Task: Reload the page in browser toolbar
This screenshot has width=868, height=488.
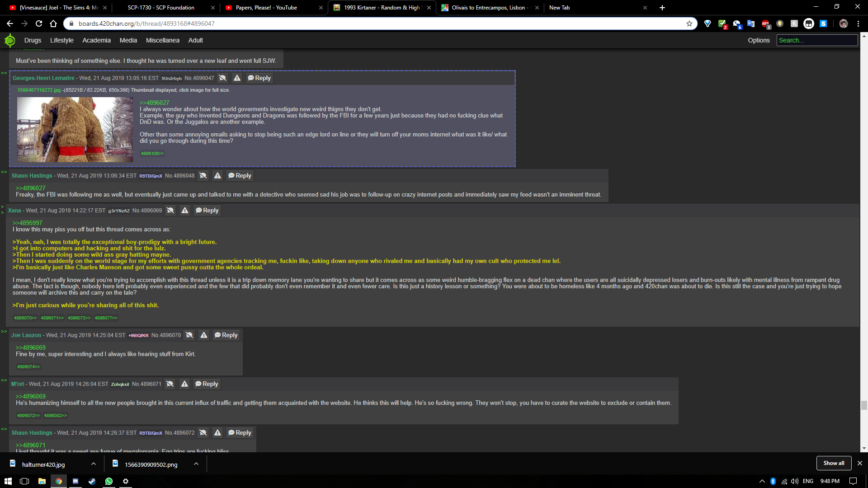Action: (39, 23)
